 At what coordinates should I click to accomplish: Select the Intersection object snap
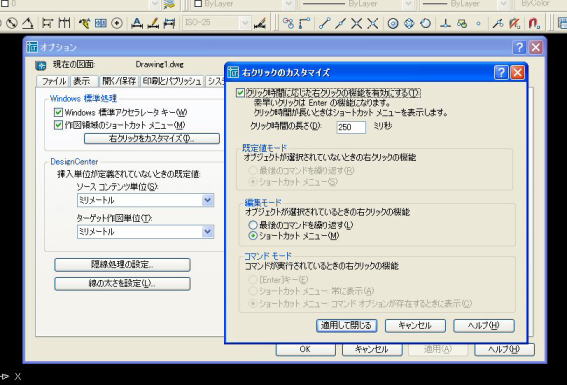[357, 23]
